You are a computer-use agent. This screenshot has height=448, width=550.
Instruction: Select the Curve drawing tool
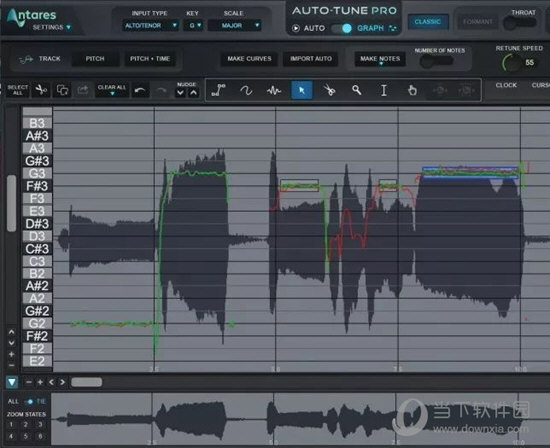246,91
